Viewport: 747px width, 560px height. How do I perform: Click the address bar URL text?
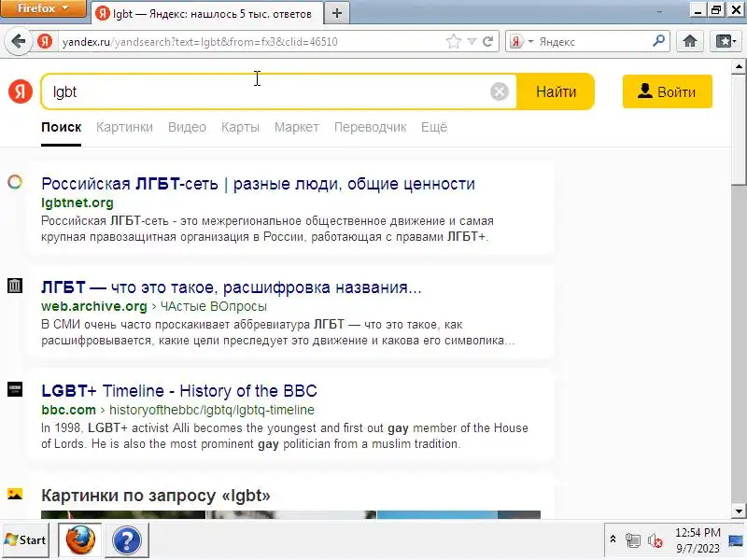pos(200,42)
